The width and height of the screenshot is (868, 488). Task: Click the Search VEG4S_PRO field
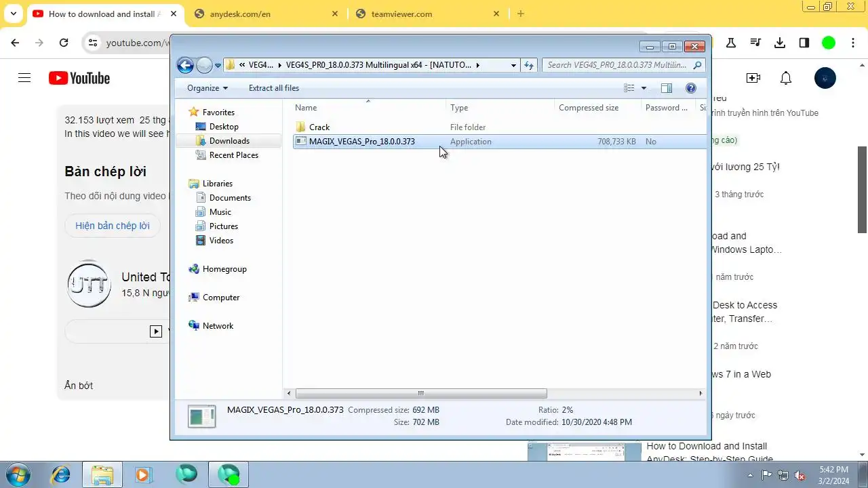coord(623,65)
